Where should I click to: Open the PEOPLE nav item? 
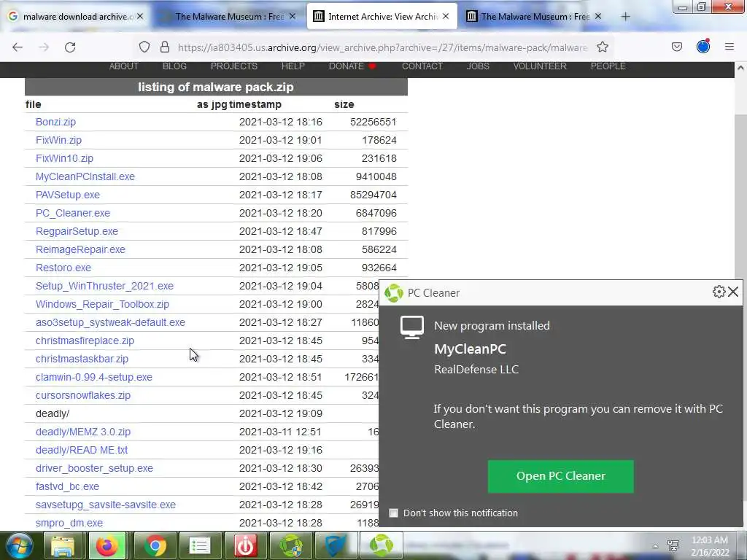608,66
